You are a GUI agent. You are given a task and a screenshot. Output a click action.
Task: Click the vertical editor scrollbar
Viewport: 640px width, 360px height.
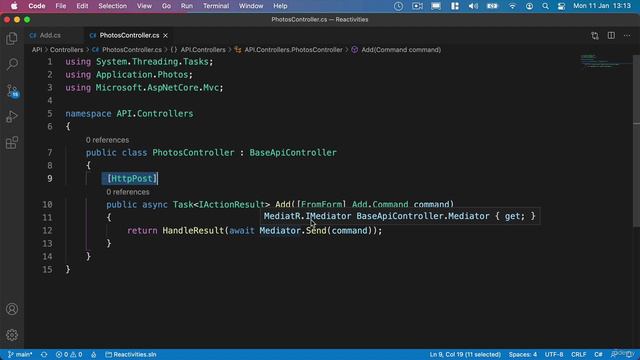click(636, 141)
